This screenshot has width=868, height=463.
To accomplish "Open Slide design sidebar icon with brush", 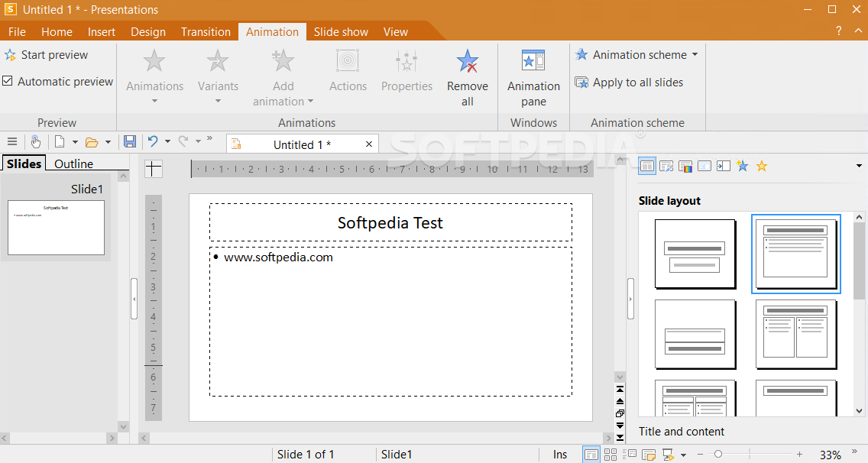I will coord(666,166).
